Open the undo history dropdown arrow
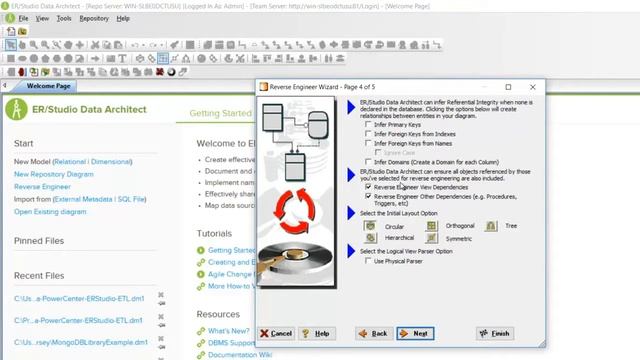640x360 pixels. [143, 45]
